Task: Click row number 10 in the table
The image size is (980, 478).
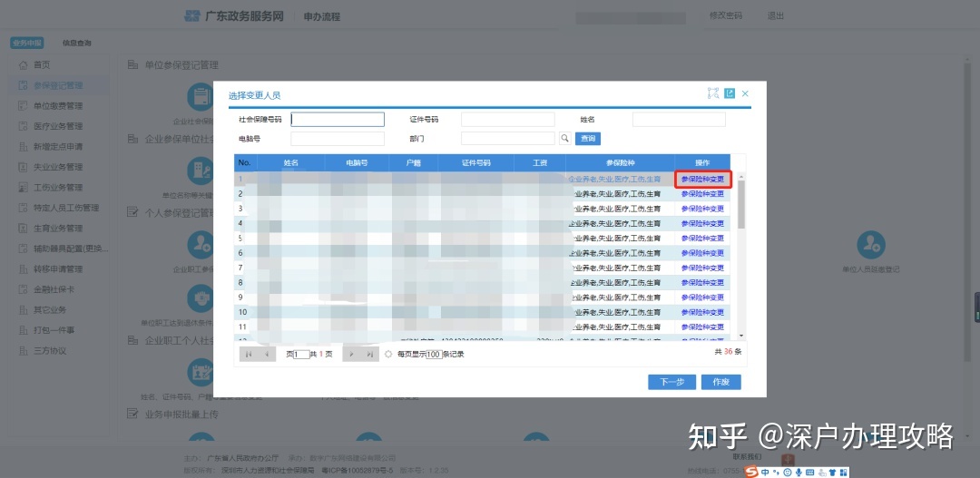Action: 242,312
